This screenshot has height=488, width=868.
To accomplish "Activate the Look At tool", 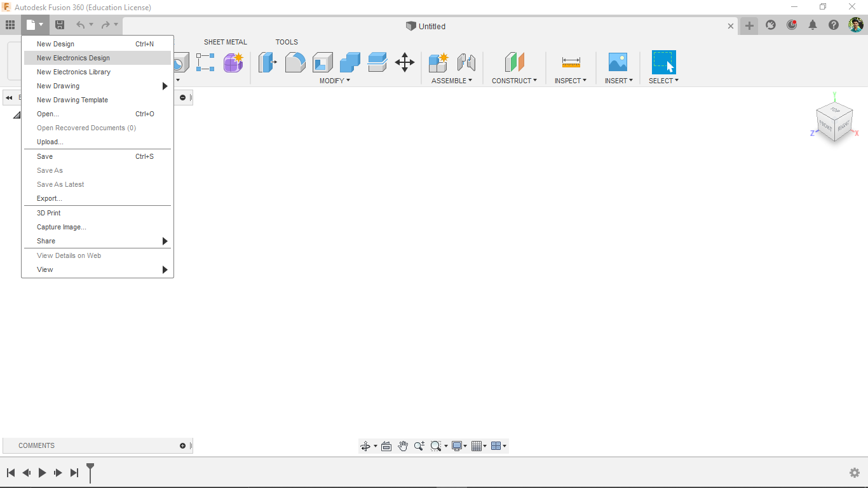I will [386, 446].
